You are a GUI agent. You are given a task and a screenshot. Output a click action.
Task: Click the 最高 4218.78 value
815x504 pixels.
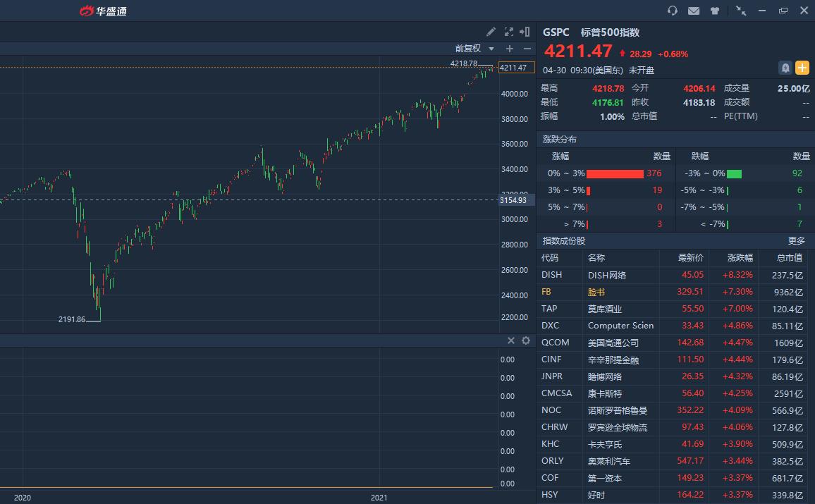click(608, 88)
